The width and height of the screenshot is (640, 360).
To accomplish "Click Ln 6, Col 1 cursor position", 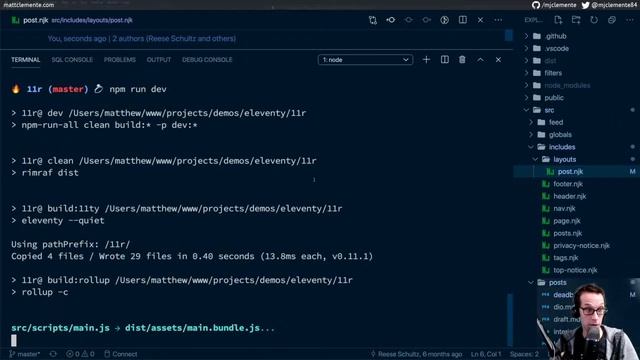I will point(486,354).
